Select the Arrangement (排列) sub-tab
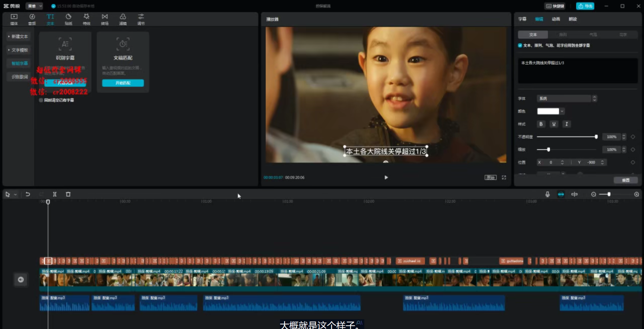Screen dimensions: 644x329 tap(563, 35)
